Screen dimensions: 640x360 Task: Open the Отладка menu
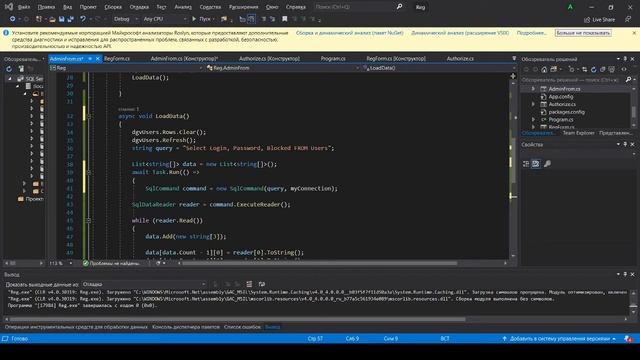139,7
